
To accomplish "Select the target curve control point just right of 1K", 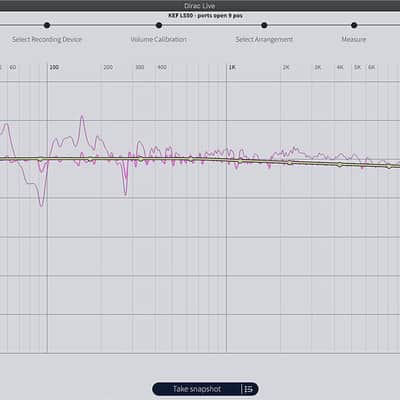I will pyautogui.click(x=240, y=161).
